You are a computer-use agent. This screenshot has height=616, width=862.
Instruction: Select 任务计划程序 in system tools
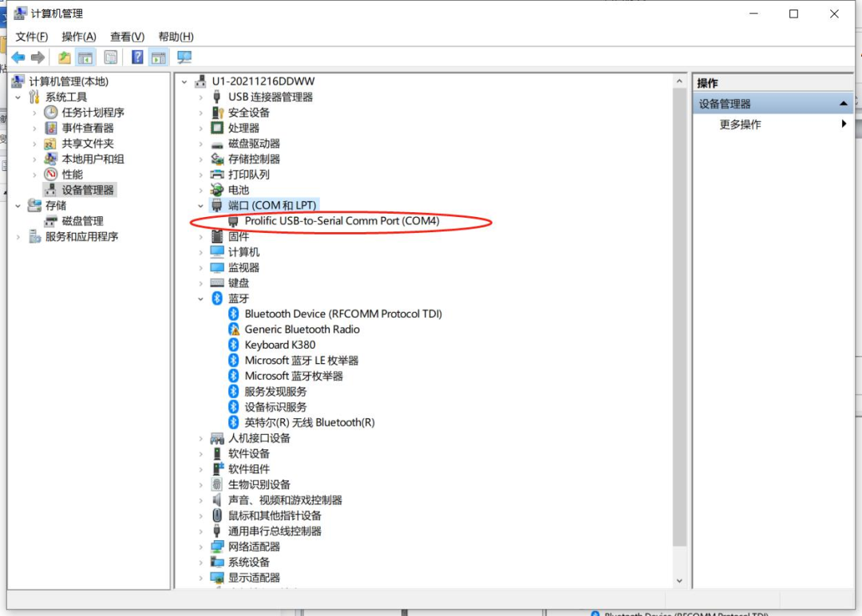93,113
